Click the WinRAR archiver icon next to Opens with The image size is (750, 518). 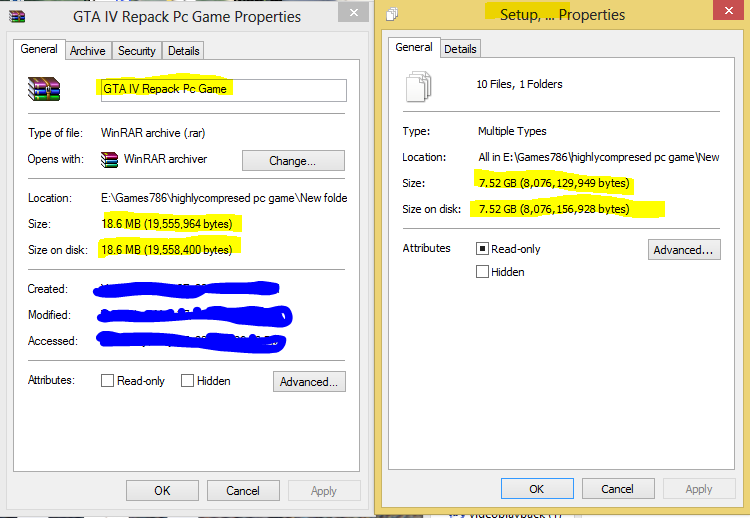pos(109,160)
